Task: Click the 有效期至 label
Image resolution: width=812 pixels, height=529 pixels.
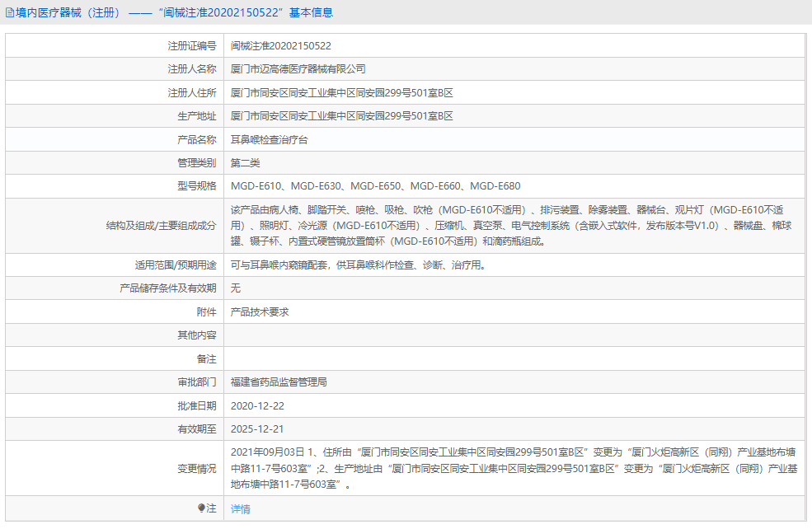Action: pos(197,429)
